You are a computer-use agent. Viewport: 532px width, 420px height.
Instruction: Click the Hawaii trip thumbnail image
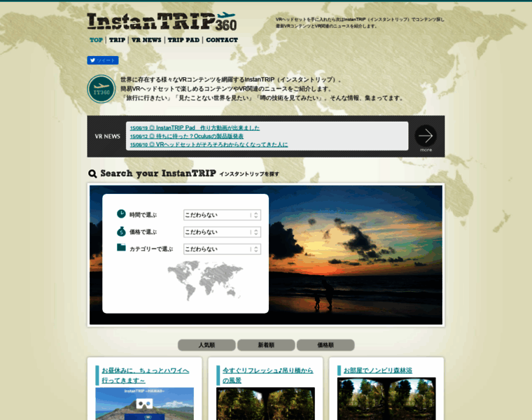[x=144, y=404]
